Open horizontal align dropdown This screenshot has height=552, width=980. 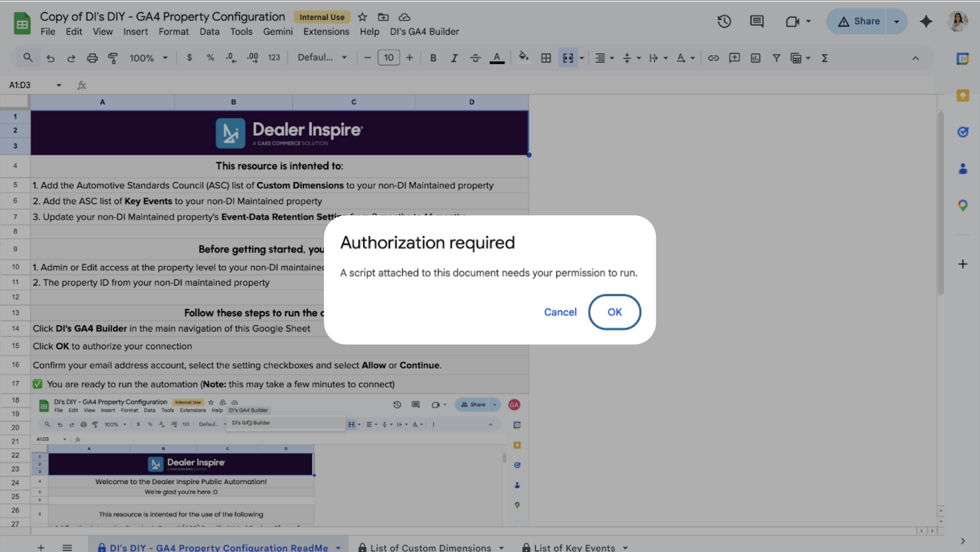(604, 58)
